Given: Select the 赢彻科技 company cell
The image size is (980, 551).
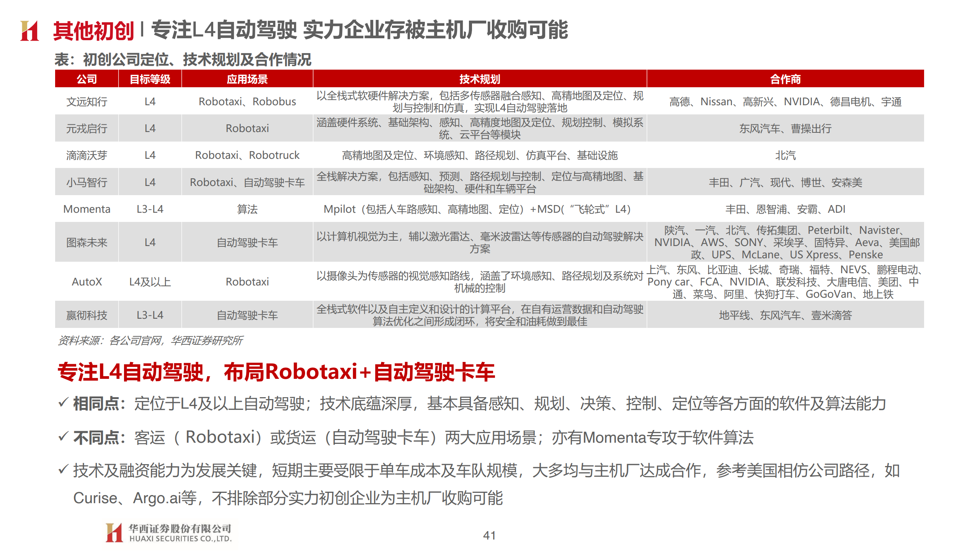Looking at the screenshot, I should pos(87,315).
